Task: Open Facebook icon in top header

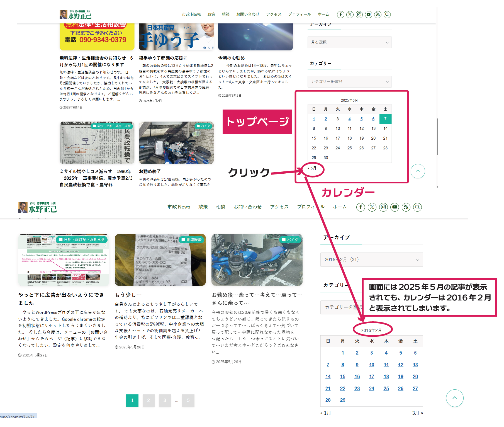Action: [340, 14]
